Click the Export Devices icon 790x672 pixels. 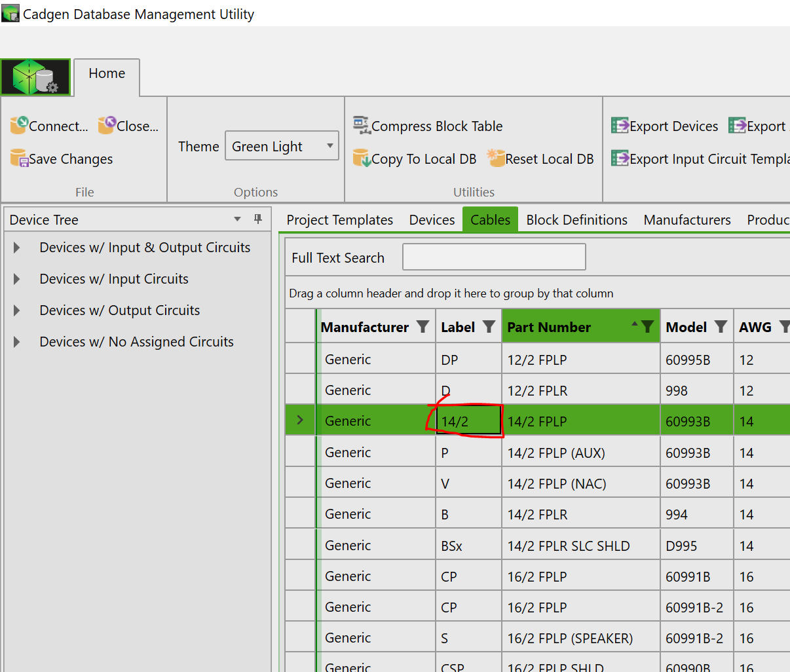pyautogui.click(x=620, y=125)
